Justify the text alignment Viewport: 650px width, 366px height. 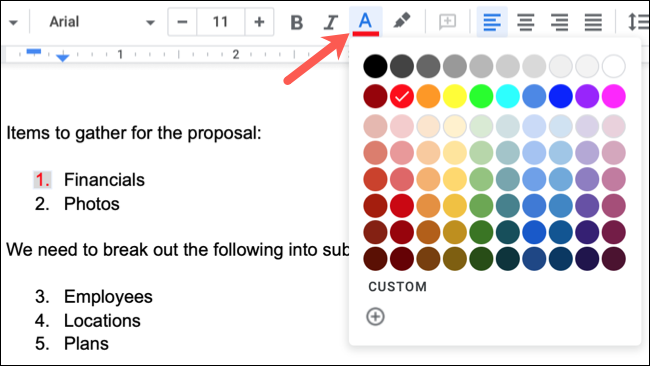(x=593, y=22)
